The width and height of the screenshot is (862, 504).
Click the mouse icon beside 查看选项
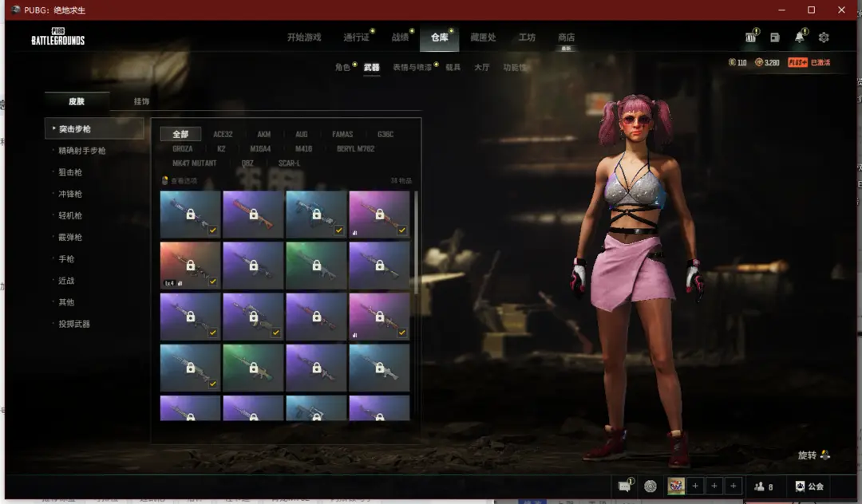coord(164,181)
